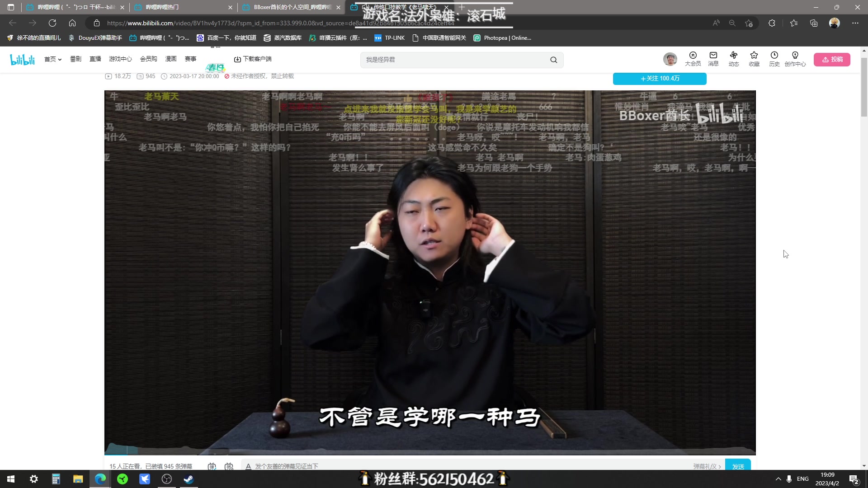The height and width of the screenshot is (488, 868).
Task: Switch to the BBoxer酋长 personal space tab
Action: [x=291, y=7]
